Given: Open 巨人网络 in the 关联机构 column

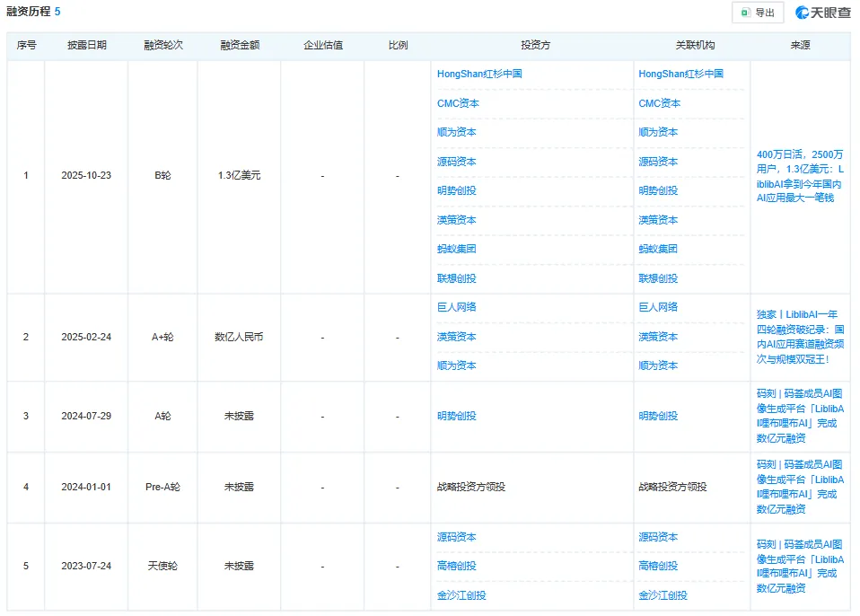Looking at the screenshot, I should pos(658,307).
